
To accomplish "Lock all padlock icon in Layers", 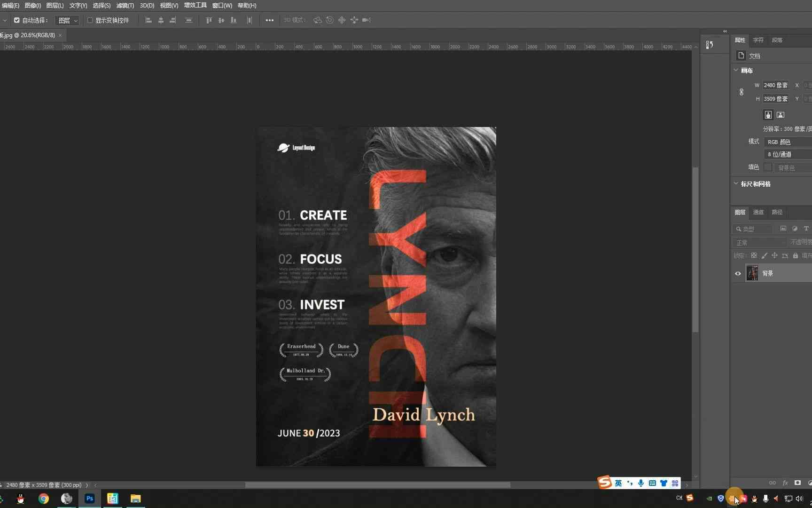I will tap(795, 255).
